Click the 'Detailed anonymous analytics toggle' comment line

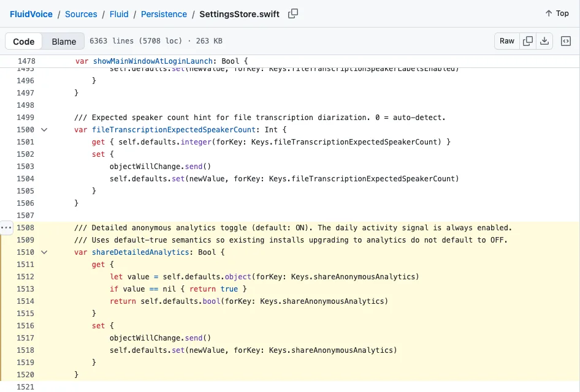tap(293, 228)
